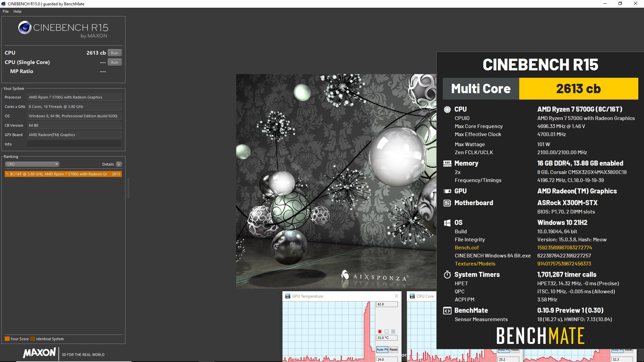Click the MP Ratio label
644x362 pixels.
pyautogui.click(x=21, y=71)
